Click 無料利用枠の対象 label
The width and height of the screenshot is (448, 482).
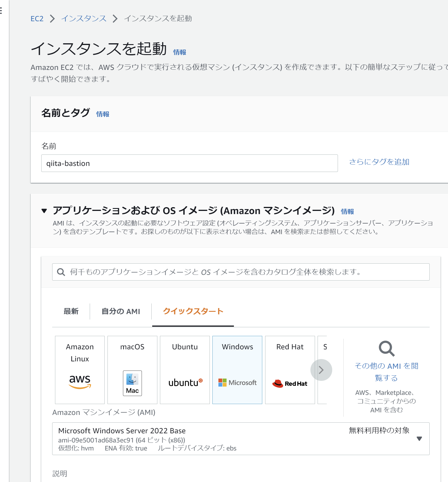(x=379, y=430)
